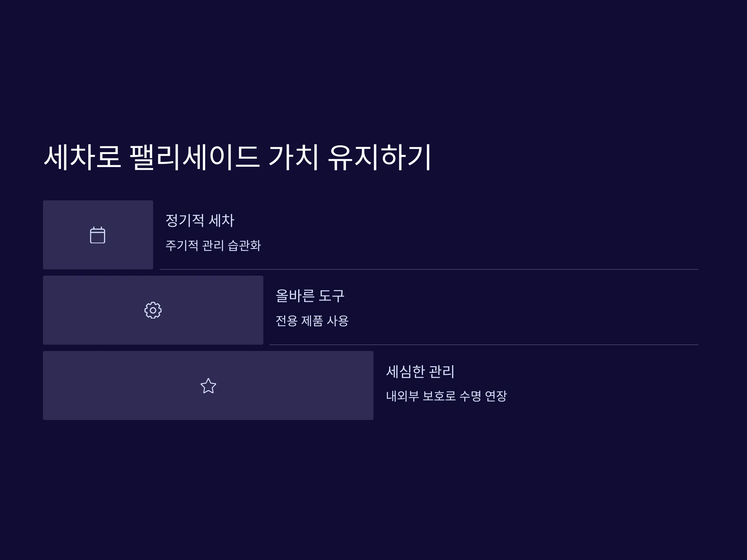The width and height of the screenshot is (747, 560).
Task: Click the 내외부 보호로 수명 연장 description
Action: click(x=446, y=396)
